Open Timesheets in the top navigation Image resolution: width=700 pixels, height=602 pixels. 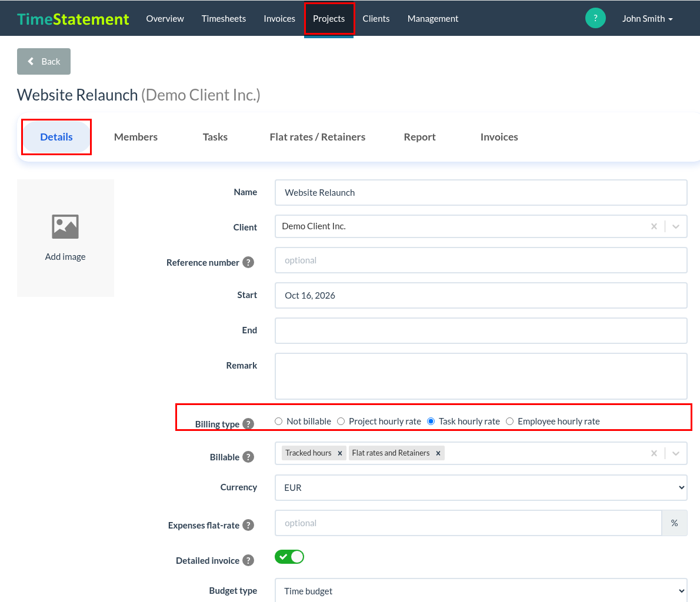tap(224, 18)
